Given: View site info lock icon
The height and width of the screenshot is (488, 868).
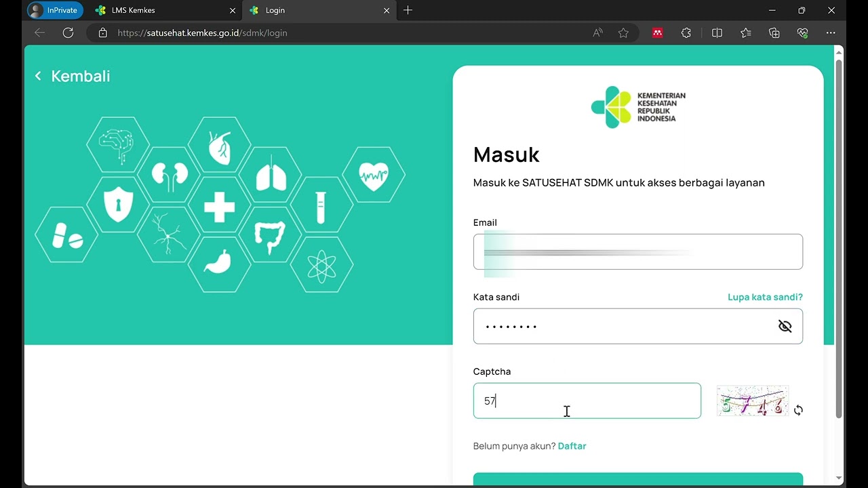Looking at the screenshot, I should point(102,33).
